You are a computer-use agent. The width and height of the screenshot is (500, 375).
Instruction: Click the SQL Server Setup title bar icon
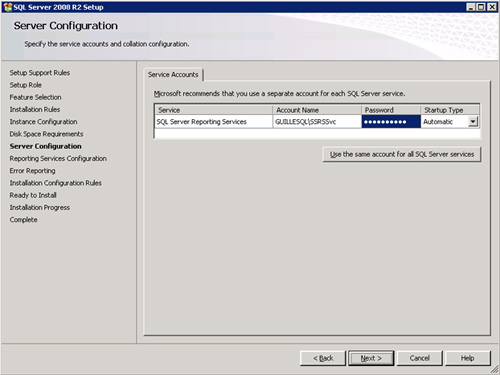(7, 7)
